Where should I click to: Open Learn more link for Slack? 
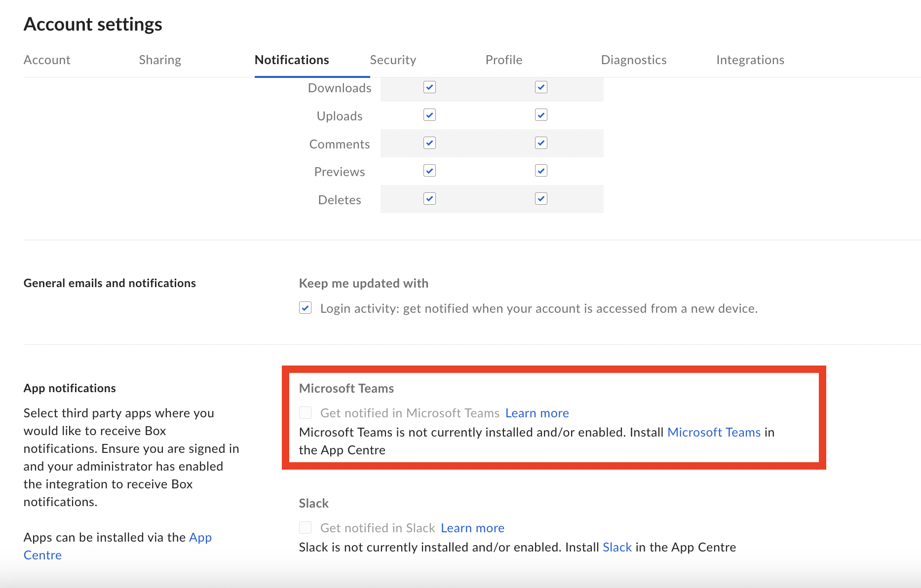pyautogui.click(x=472, y=528)
